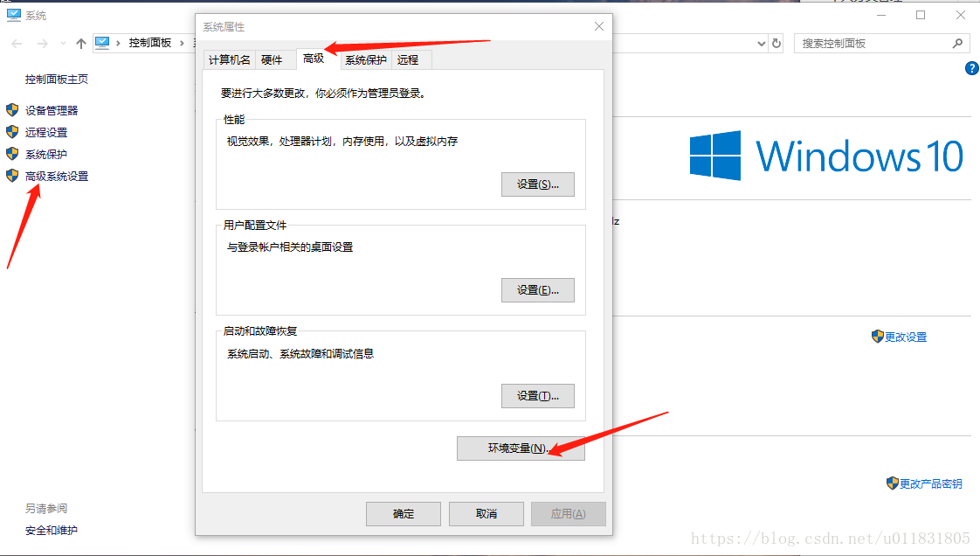The width and height of the screenshot is (980, 556).
Task: Expand the address bar history dropdown
Action: [x=762, y=43]
